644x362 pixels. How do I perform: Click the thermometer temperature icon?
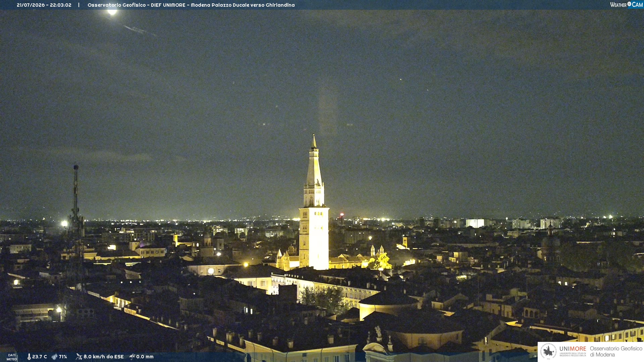(29, 357)
